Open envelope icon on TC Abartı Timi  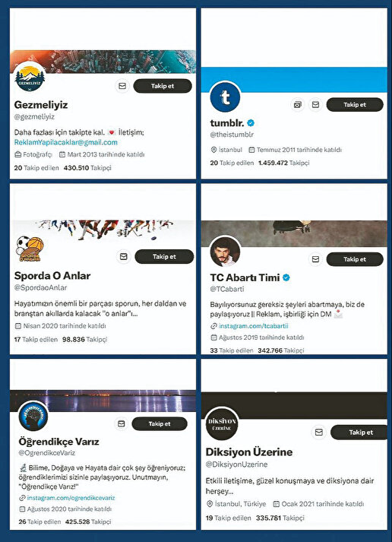(315, 259)
